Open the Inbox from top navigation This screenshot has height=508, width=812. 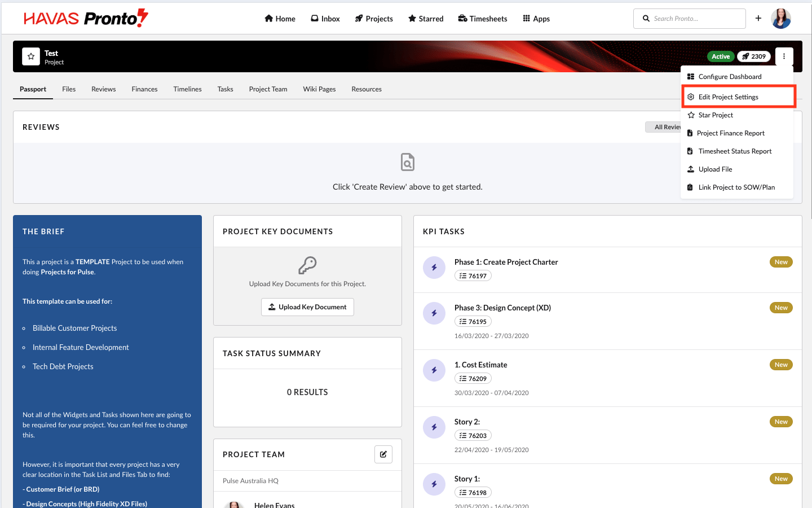point(325,19)
